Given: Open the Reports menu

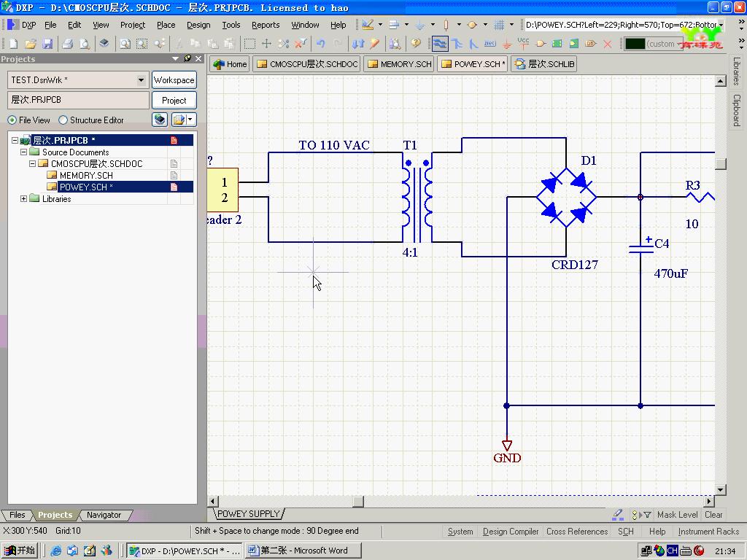Looking at the screenshot, I should click(x=266, y=25).
